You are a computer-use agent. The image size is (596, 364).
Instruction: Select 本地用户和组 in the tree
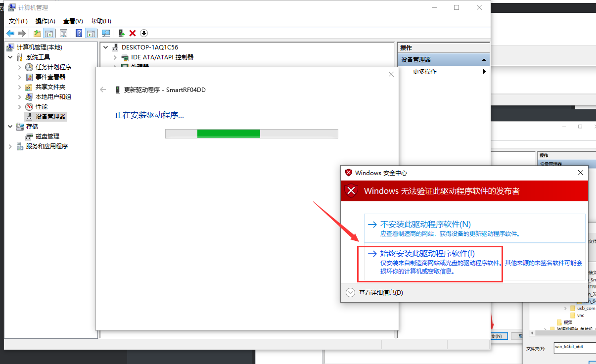53,97
